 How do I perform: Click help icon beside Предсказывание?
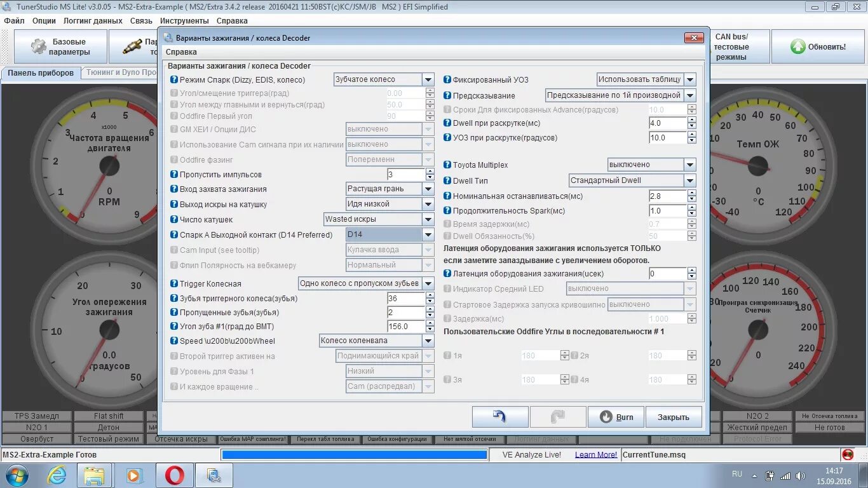[x=447, y=96]
